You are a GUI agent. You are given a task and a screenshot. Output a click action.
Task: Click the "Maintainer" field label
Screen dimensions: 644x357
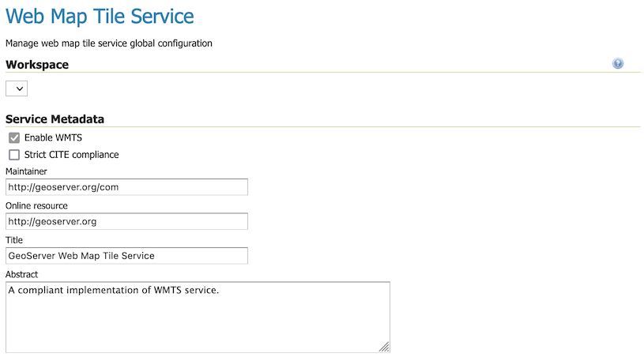tap(27, 171)
